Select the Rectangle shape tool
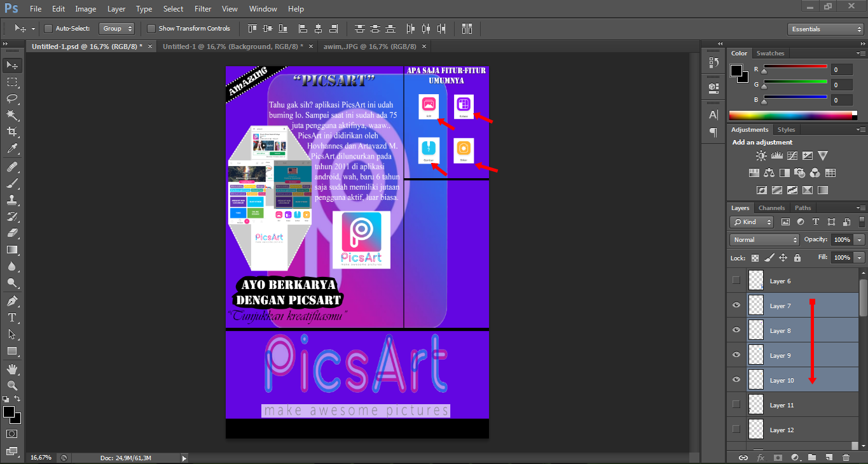 pos(12,351)
